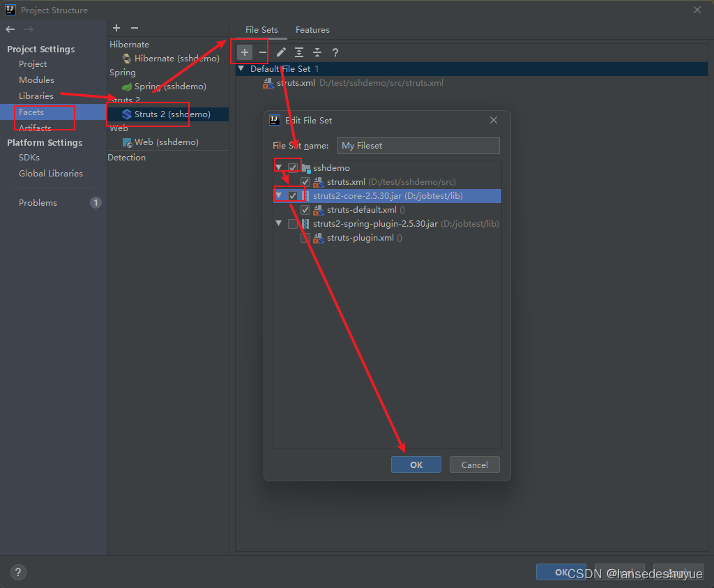Cancel the Edit File Set dialog
The image size is (714, 588).
click(474, 465)
